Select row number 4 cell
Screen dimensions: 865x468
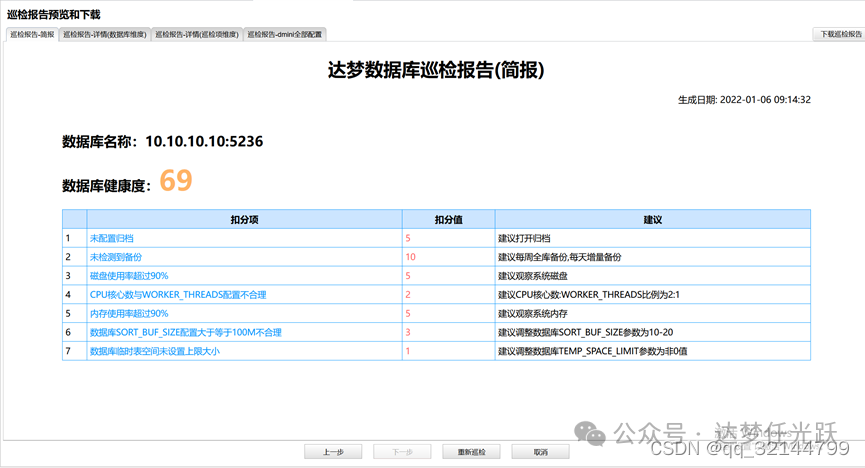[x=74, y=295]
